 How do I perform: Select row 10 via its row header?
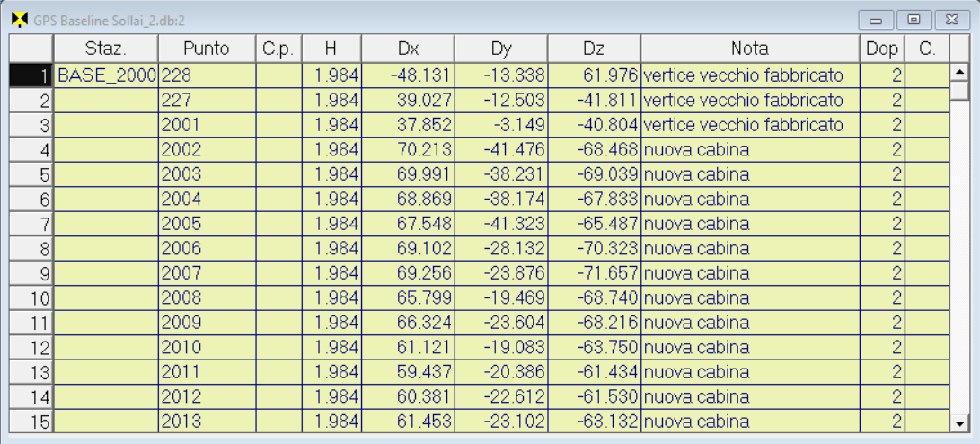coord(31,298)
